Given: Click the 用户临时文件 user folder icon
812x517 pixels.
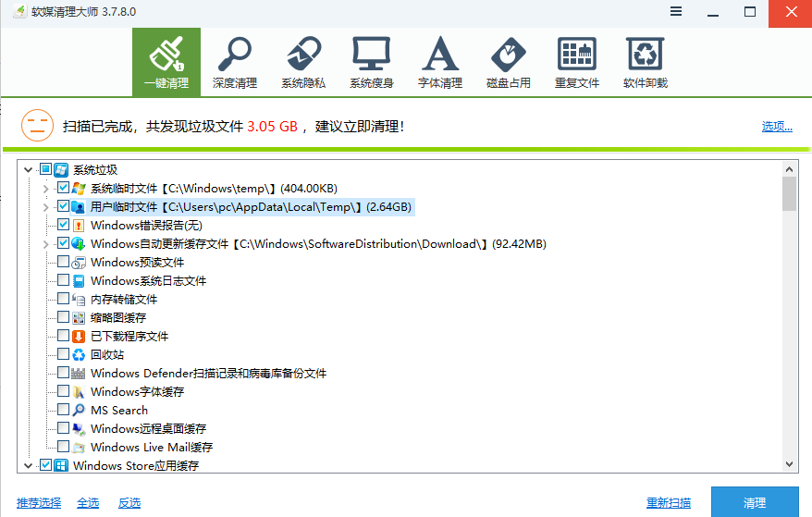Looking at the screenshot, I should [x=79, y=206].
